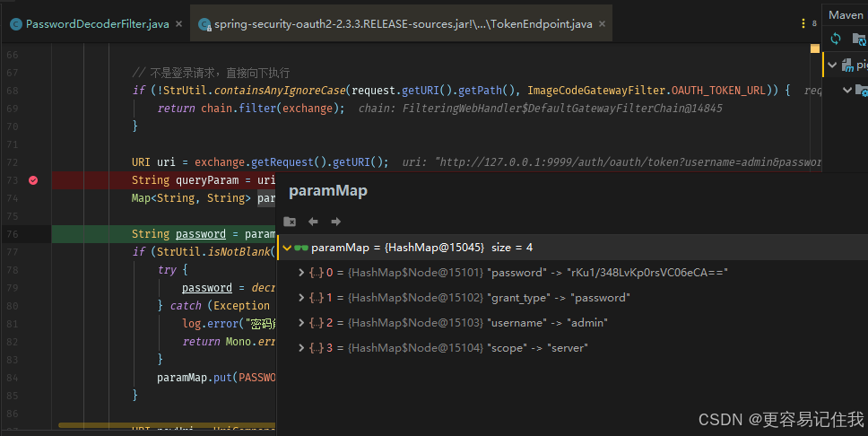Click the containsAnyIgnoreCase method call
This screenshot has width=868, height=436.
point(280,91)
